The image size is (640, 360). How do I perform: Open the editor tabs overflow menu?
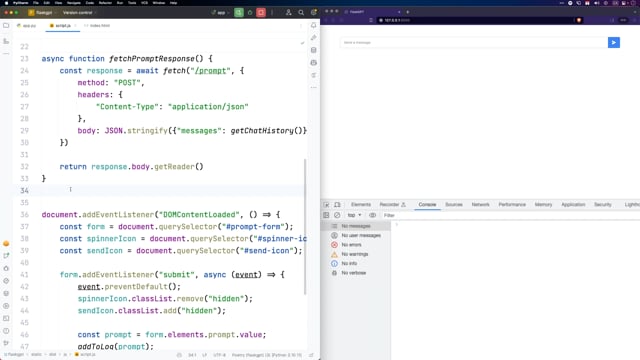coord(301,25)
